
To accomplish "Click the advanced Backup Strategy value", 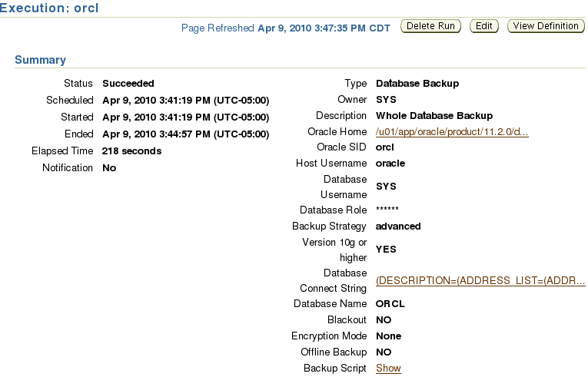I will (x=398, y=227).
